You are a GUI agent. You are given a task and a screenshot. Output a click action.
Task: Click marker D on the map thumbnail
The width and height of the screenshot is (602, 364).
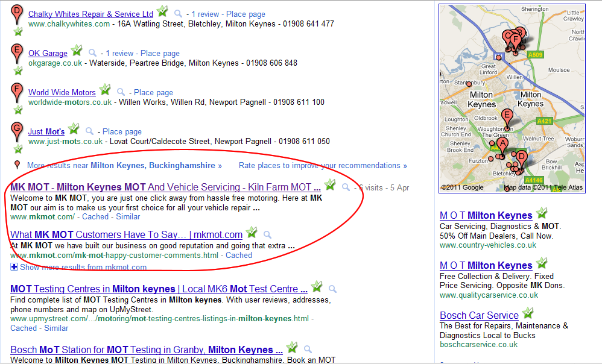[x=521, y=160]
